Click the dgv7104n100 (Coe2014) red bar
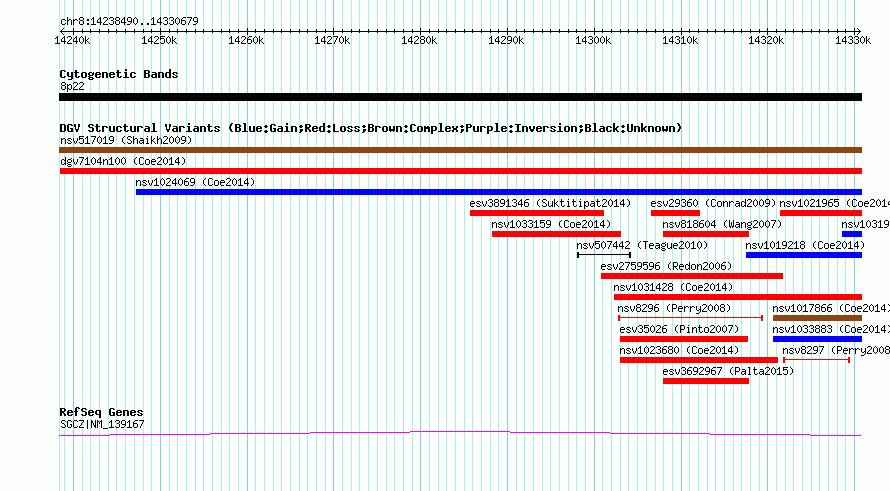 pyautogui.click(x=460, y=171)
